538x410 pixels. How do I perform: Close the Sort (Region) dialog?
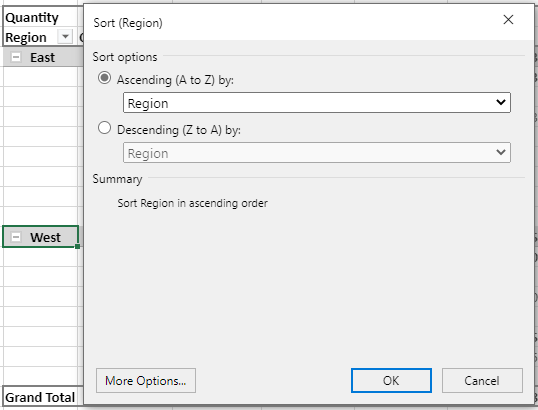pos(508,20)
